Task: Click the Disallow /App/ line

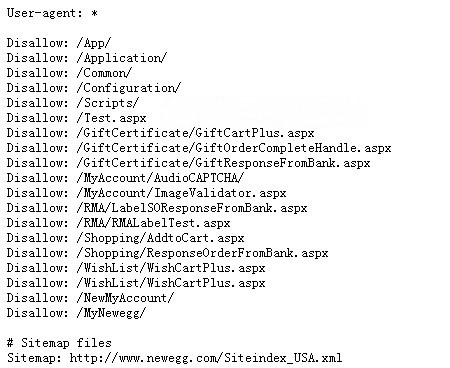Action: pos(59,43)
